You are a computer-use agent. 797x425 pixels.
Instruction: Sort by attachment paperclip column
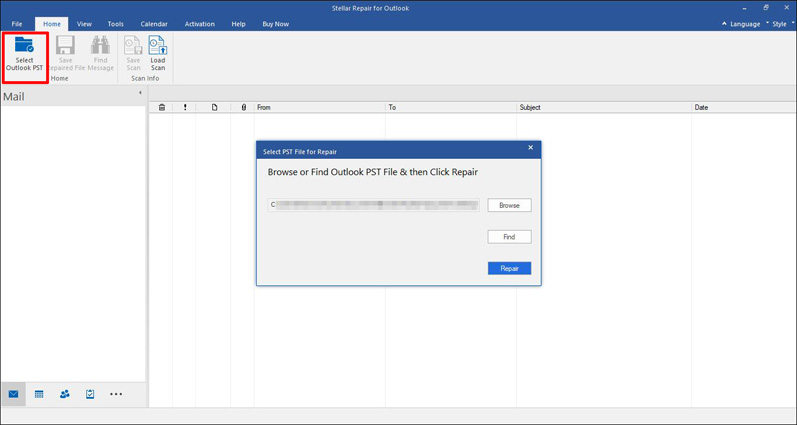243,107
